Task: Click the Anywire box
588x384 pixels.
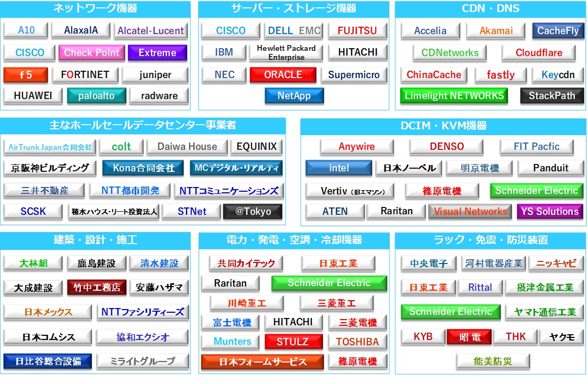Action: [x=357, y=147]
